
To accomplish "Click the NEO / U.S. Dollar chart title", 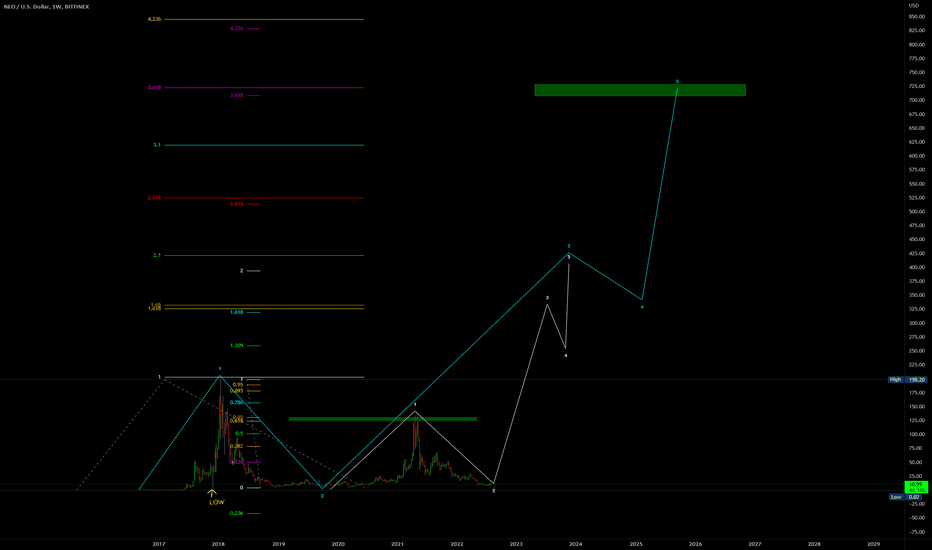I will 46,7.
